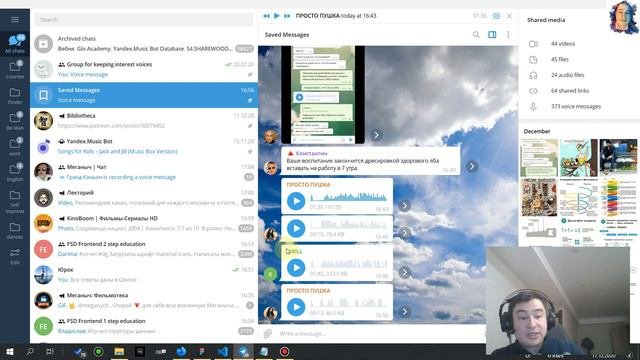Click the Edit folders icon in sidebar
640x360 pixels.
coord(15,256)
